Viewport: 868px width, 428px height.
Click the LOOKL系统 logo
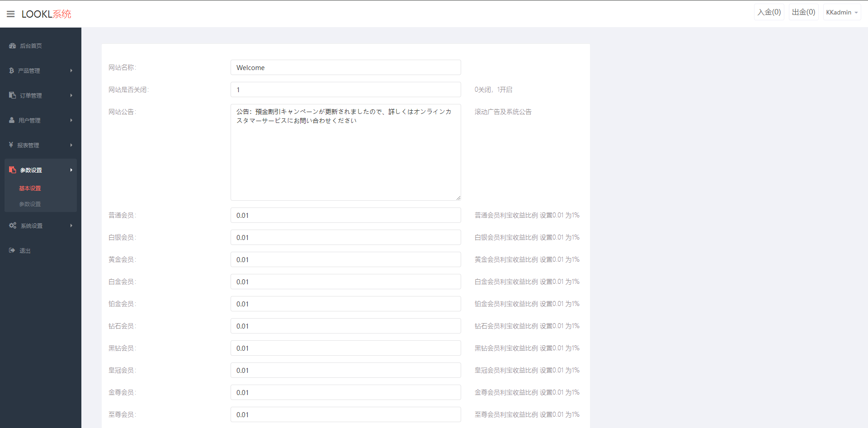click(x=46, y=14)
